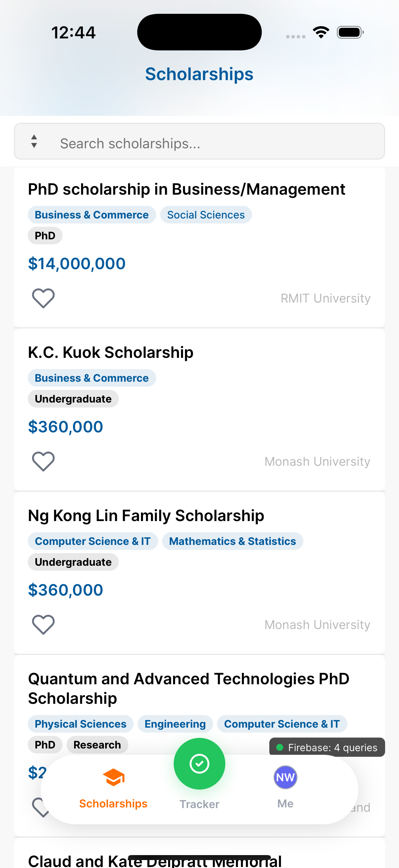The image size is (399, 868).
Task: Tap the battery status icon
Action: (x=350, y=32)
